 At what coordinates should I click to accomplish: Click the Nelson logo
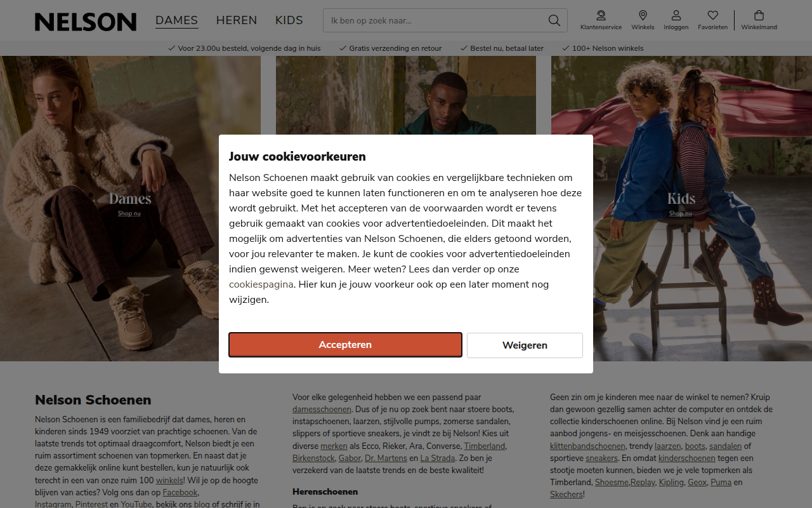point(86,22)
